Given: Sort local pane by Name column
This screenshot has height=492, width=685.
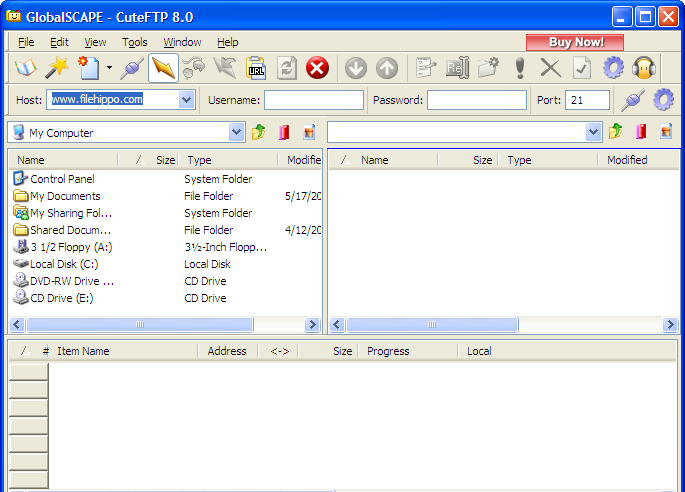Looking at the screenshot, I should pyautogui.click(x=64, y=160).
